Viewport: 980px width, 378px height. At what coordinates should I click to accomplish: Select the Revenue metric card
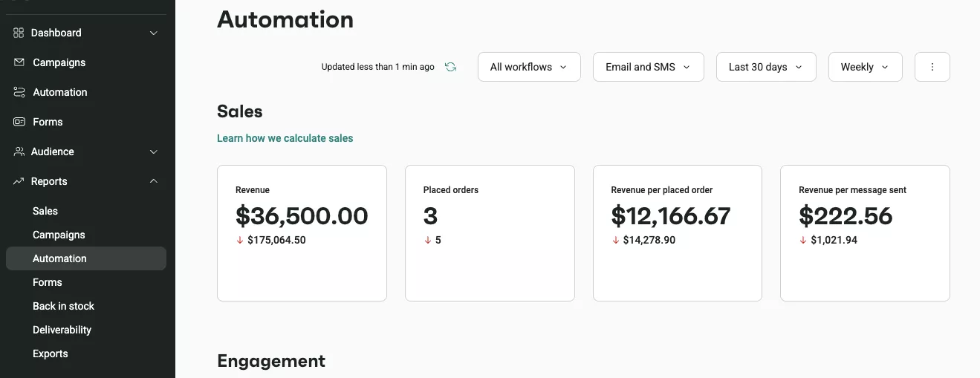(x=302, y=232)
